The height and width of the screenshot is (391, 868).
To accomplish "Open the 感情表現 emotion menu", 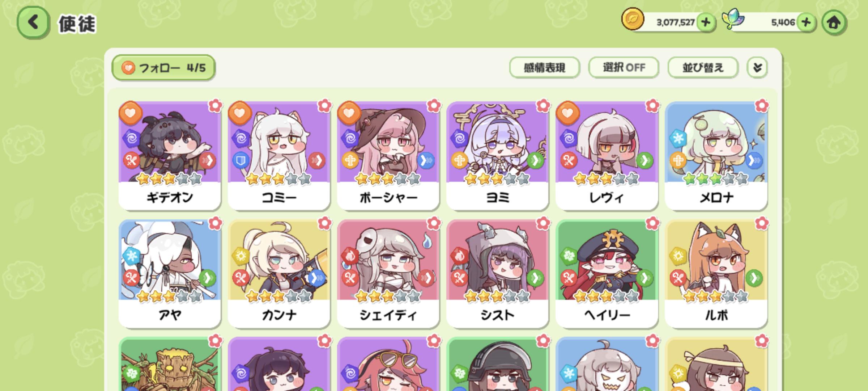I will point(544,67).
